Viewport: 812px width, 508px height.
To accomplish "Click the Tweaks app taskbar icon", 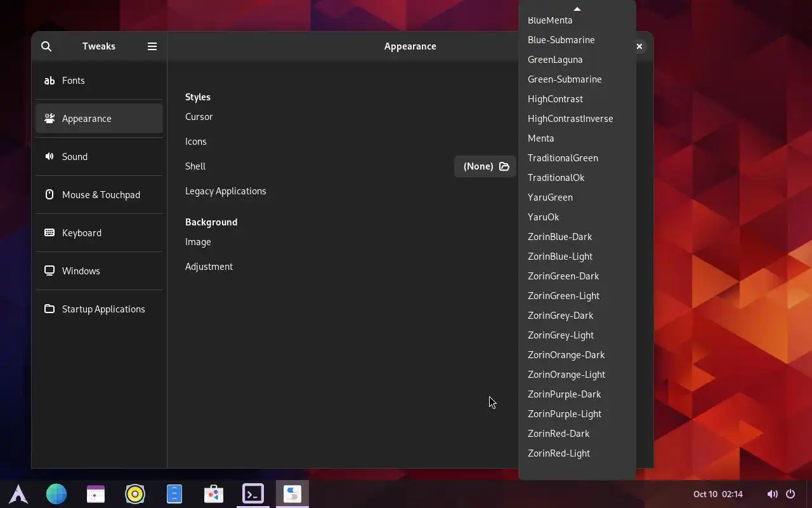I will (292, 494).
